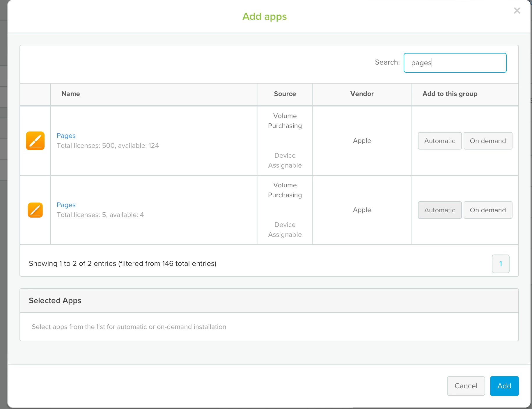Click the Pages app icon with 500 licenses
The height and width of the screenshot is (409, 532).
pos(35,141)
